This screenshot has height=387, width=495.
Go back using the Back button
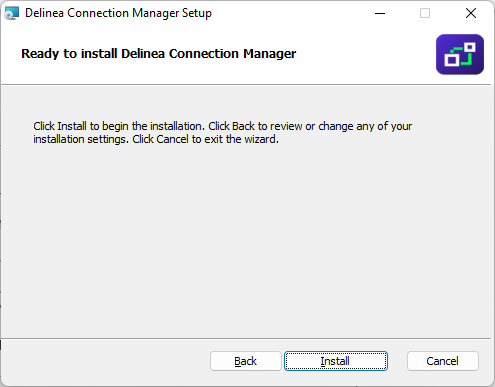point(246,361)
